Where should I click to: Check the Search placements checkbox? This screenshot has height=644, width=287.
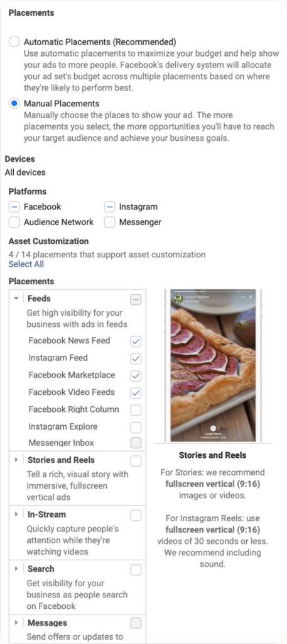pos(136,570)
